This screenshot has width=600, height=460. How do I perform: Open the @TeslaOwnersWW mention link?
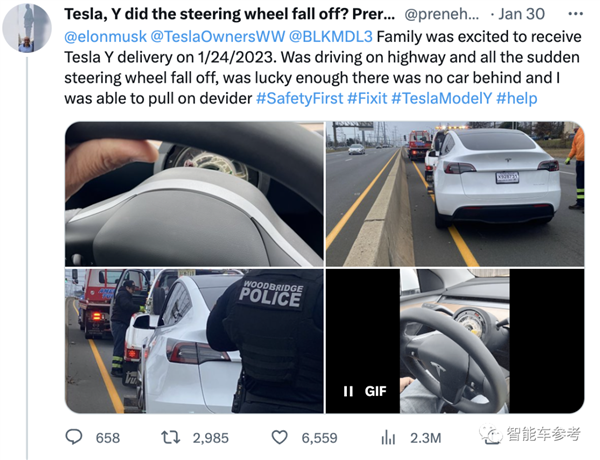[217, 37]
